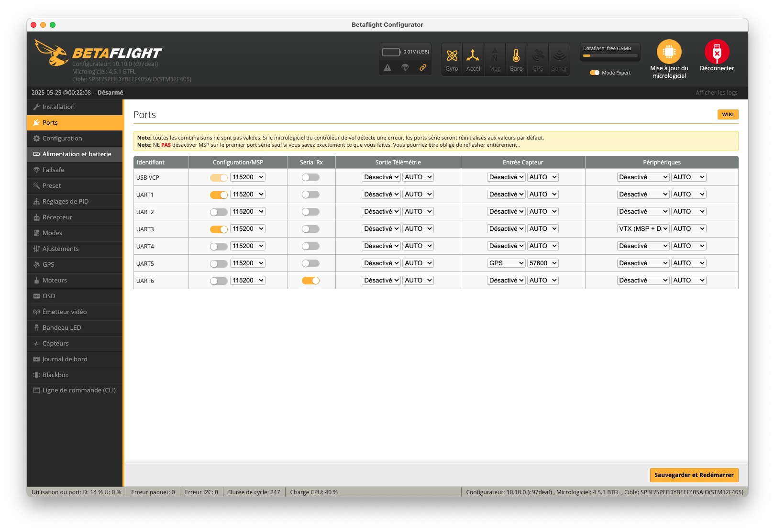Click Mise à jour du micrologiciel label
This screenshot has height=532, width=775.
(669, 72)
